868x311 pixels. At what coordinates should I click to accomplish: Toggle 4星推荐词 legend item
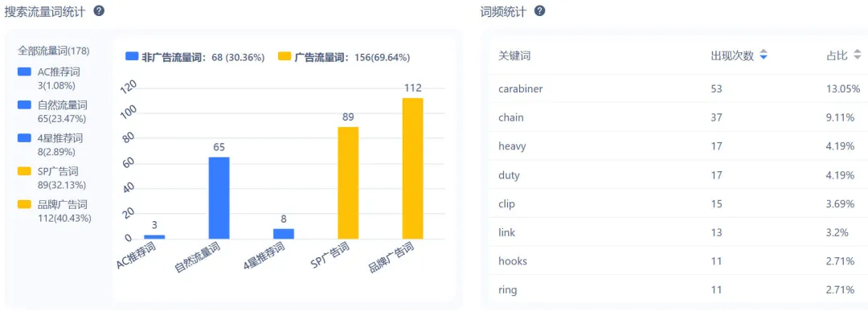[52, 145]
